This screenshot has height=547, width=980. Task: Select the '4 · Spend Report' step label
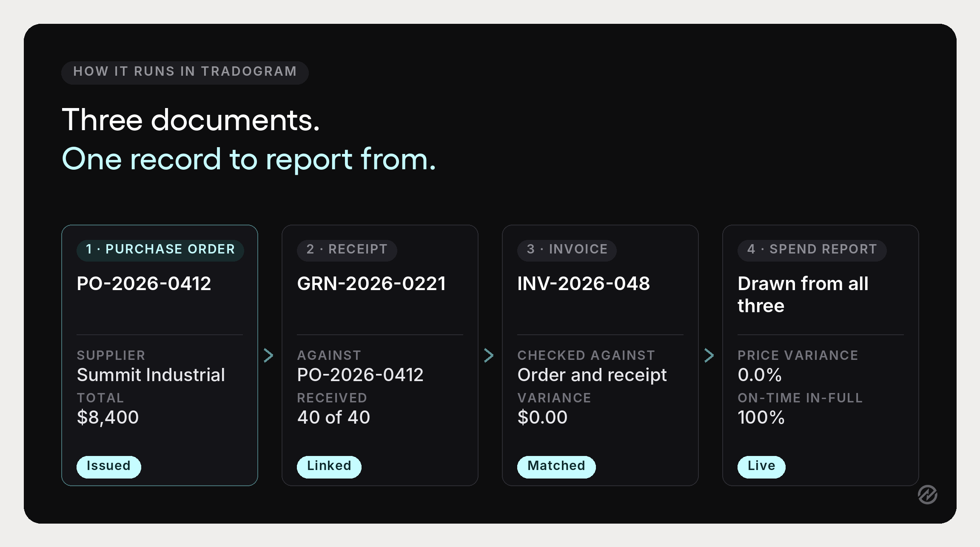(x=812, y=250)
